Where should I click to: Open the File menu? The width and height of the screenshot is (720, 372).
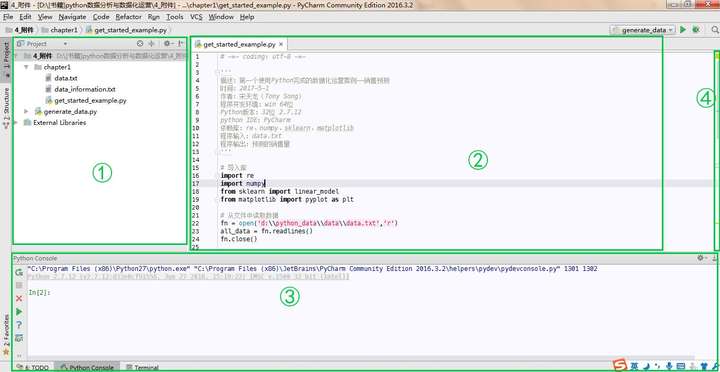[8, 17]
